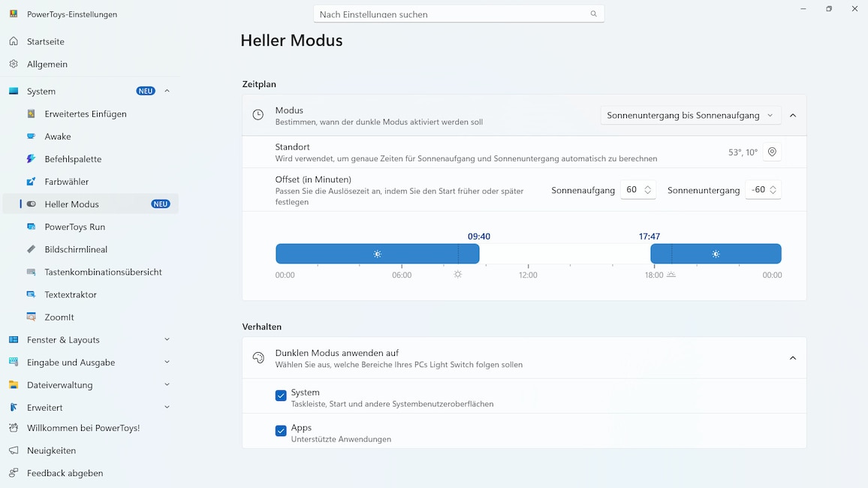Click the 09:40 timeline marker

pos(479,236)
